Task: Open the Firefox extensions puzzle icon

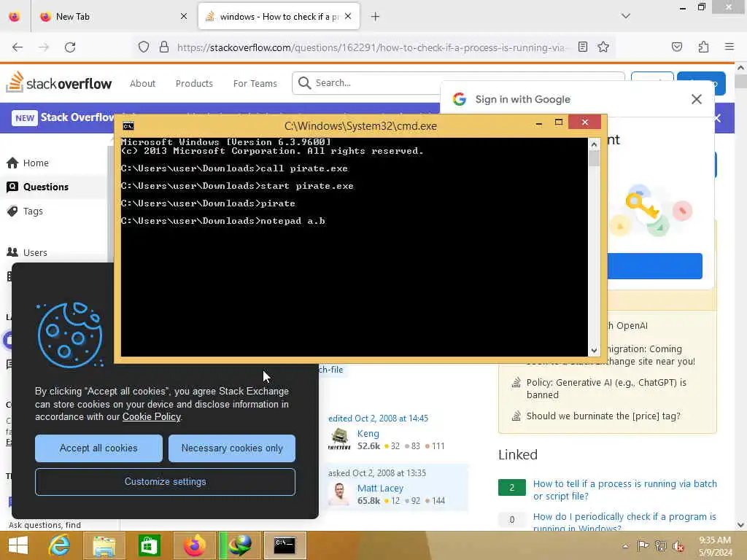Action: click(704, 47)
